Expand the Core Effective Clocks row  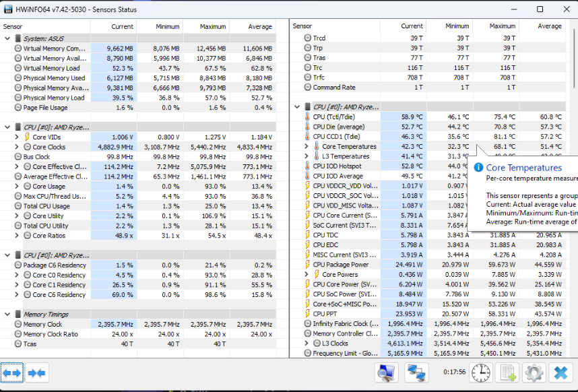tap(16, 166)
